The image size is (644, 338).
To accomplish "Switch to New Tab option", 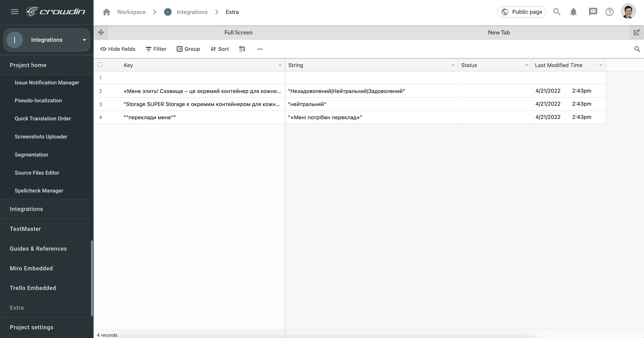I will point(499,32).
